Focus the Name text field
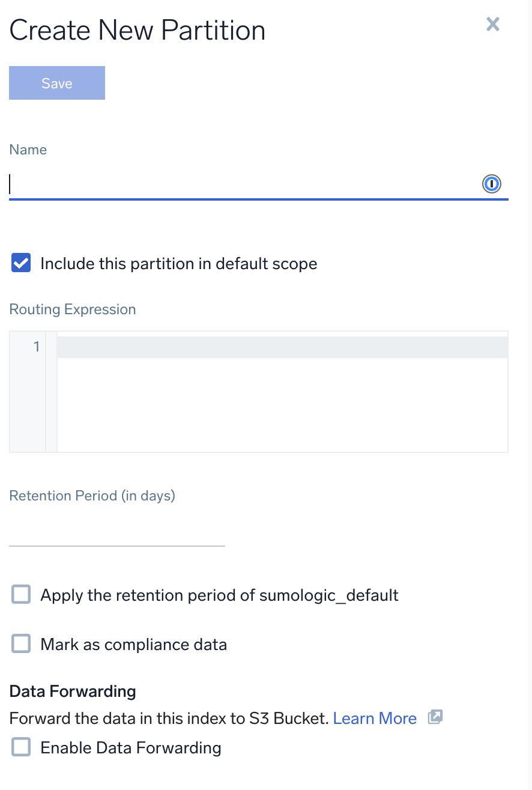This screenshot has width=532, height=790. click(240, 184)
